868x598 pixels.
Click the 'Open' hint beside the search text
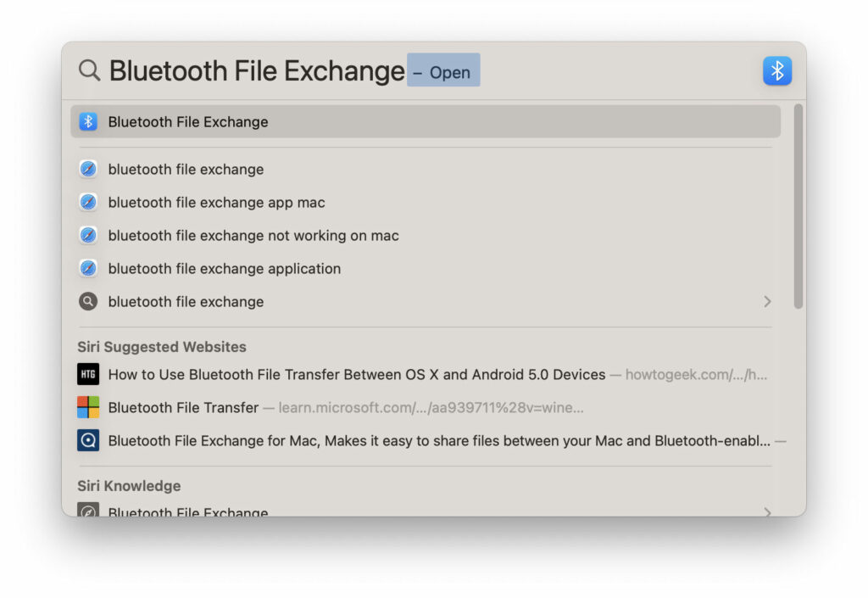point(444,71)
